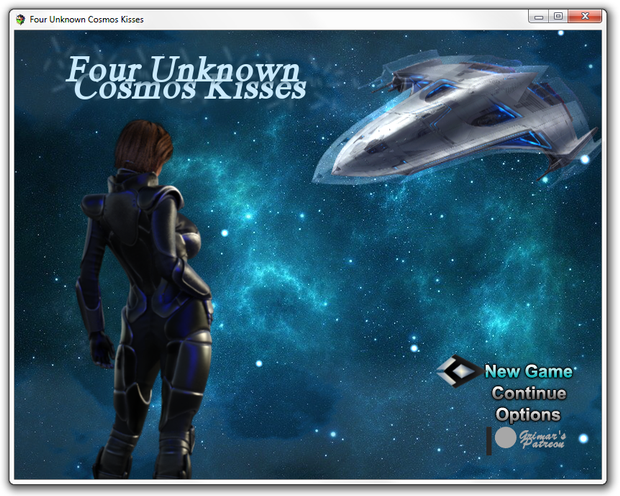Minimize the game window
Screen dimensions: 620x496
[539, 17]
